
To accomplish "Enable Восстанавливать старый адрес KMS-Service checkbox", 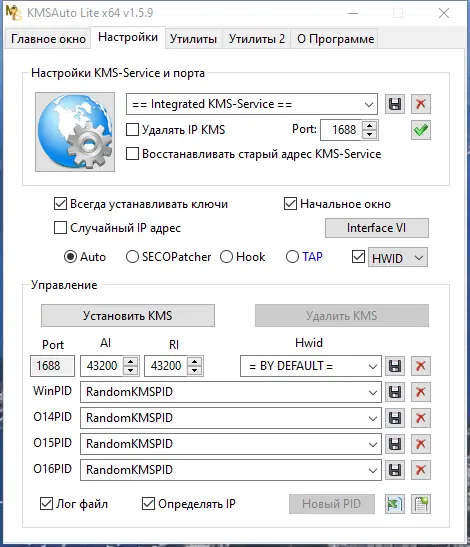I will (132, 153).
